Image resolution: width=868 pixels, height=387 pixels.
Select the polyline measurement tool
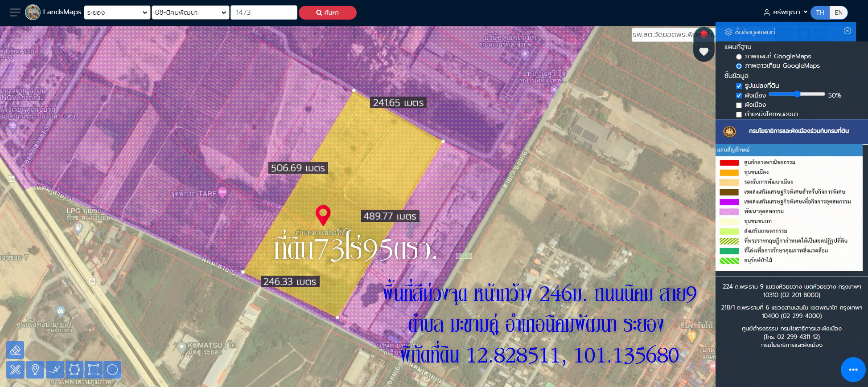55,370
